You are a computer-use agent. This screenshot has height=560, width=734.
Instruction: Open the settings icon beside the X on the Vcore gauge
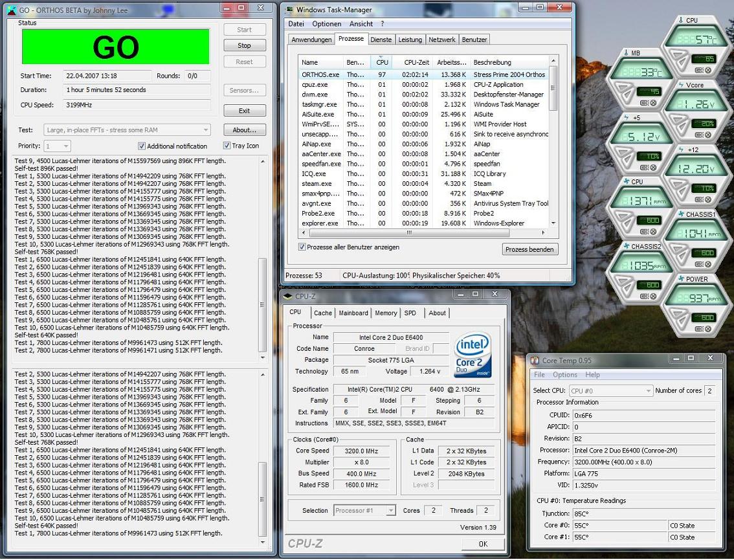(699, 135)
